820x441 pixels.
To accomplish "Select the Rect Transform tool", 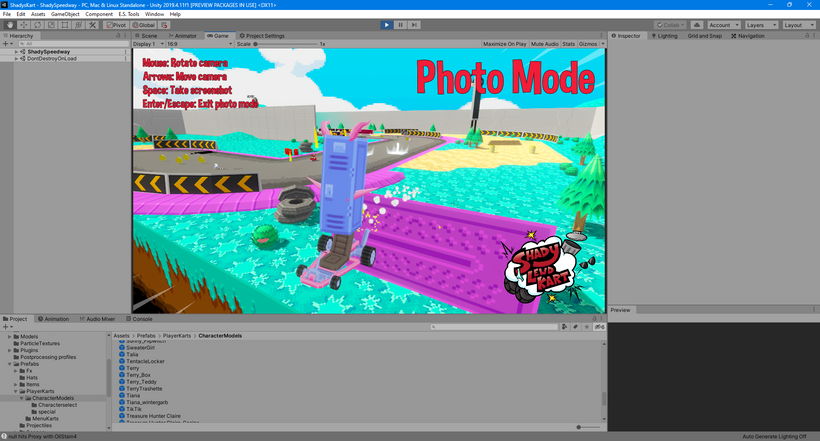I will click(x=65, y=25).
